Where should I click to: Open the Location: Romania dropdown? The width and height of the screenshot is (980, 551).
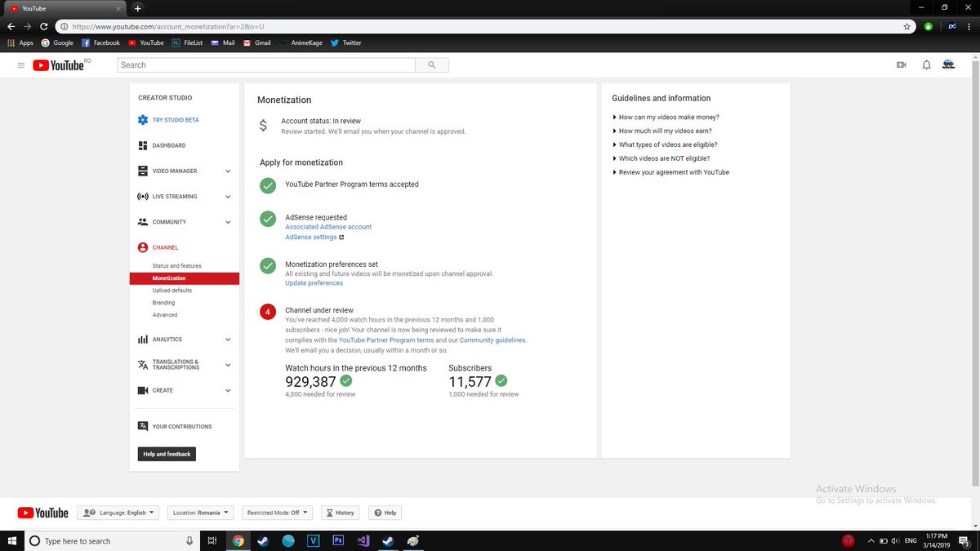click(x=201, y=513)
